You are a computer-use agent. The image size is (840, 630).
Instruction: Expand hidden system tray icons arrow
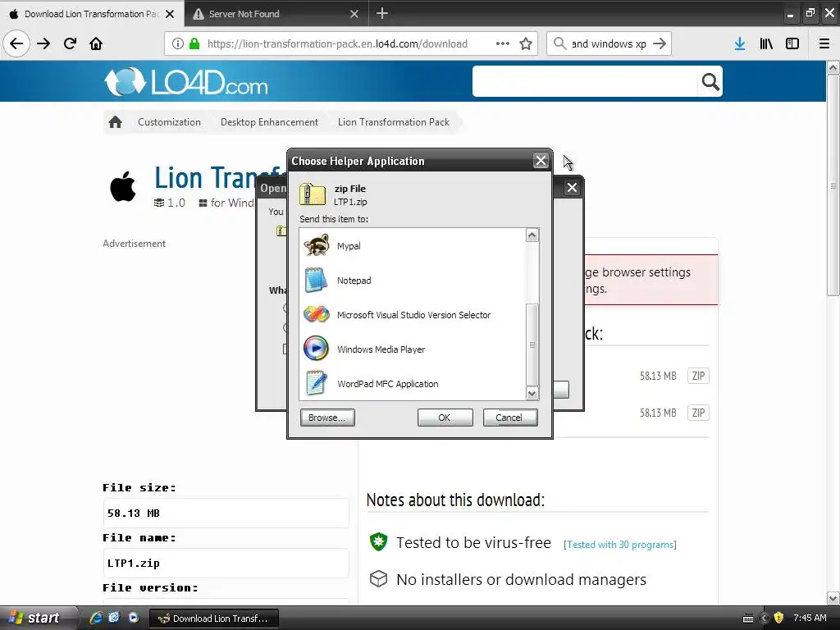pyautogui.click(x=765, y=619)
